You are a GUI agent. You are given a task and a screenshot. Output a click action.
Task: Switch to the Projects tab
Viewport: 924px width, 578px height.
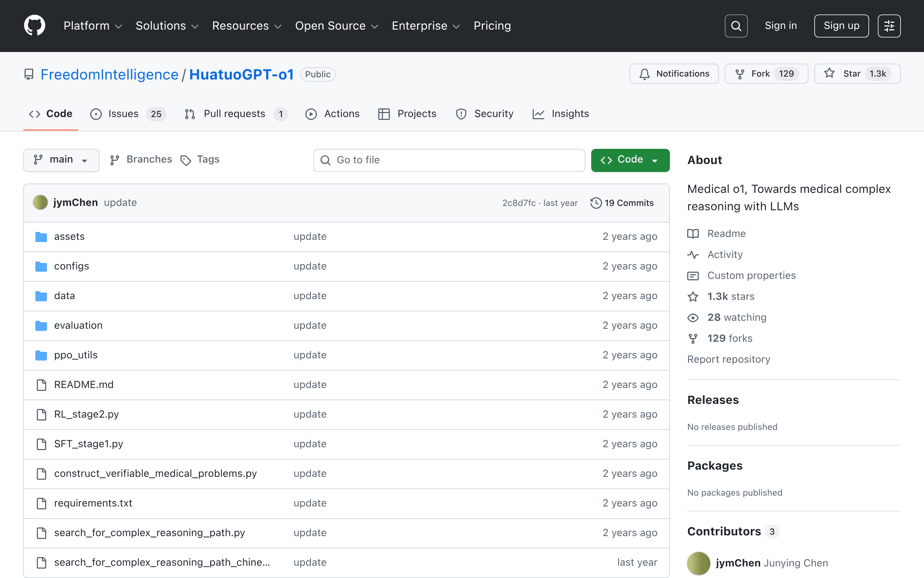[407, 114]
